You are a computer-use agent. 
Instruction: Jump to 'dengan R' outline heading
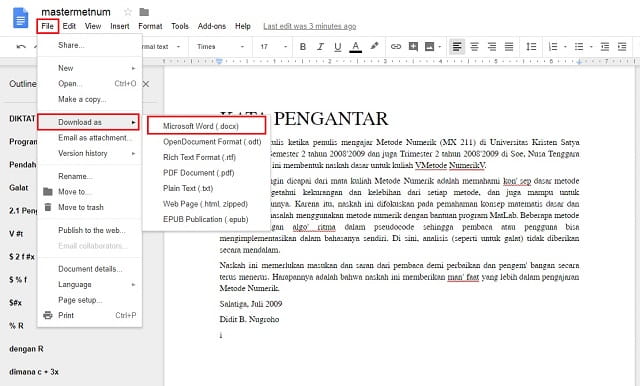click(26, 349)
